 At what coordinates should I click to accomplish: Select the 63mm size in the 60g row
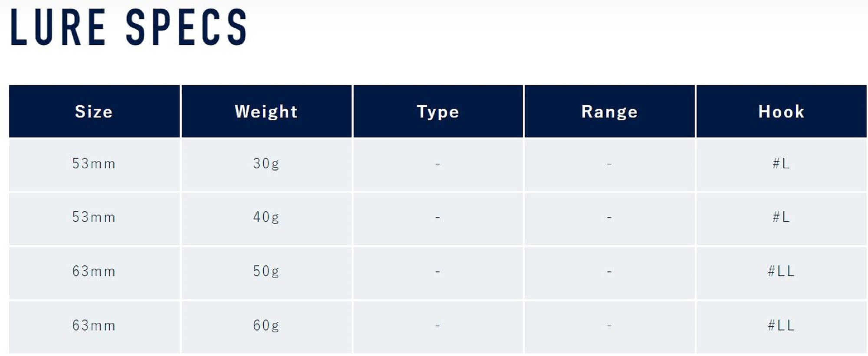(94, 325)
